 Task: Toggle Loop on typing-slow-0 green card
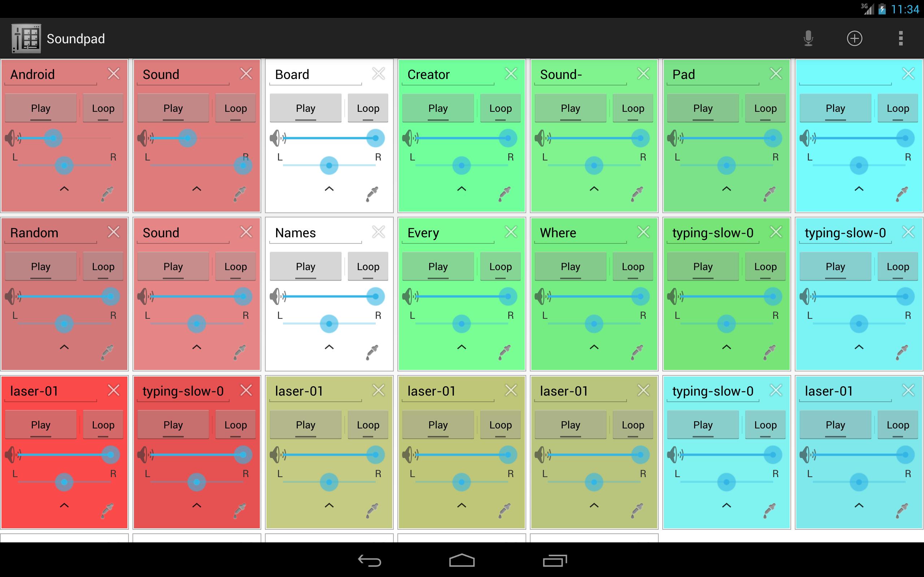pyautogui.click(x=764, y=265)
